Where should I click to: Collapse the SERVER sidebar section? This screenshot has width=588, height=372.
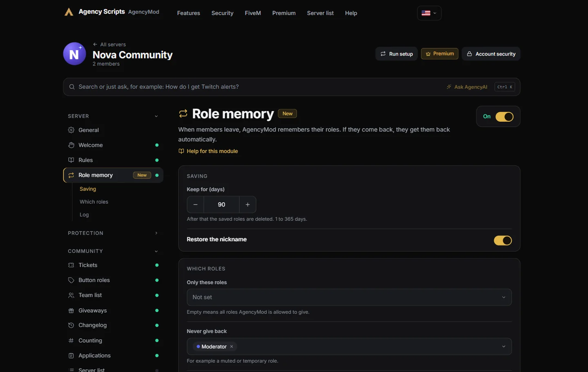(x=113, y=116)
